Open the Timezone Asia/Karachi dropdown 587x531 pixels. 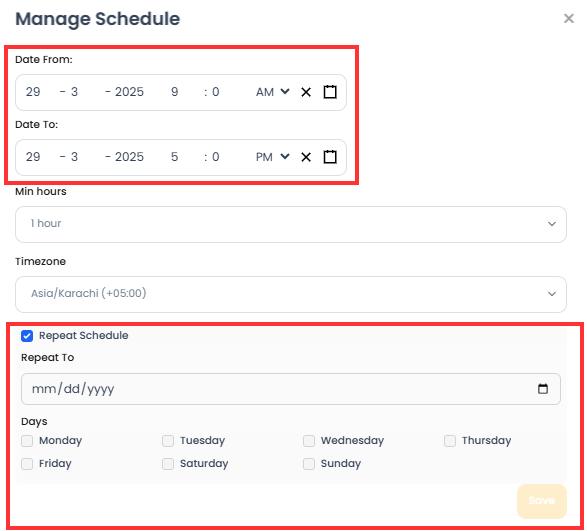pyautogui.click(x=291, y=294)
